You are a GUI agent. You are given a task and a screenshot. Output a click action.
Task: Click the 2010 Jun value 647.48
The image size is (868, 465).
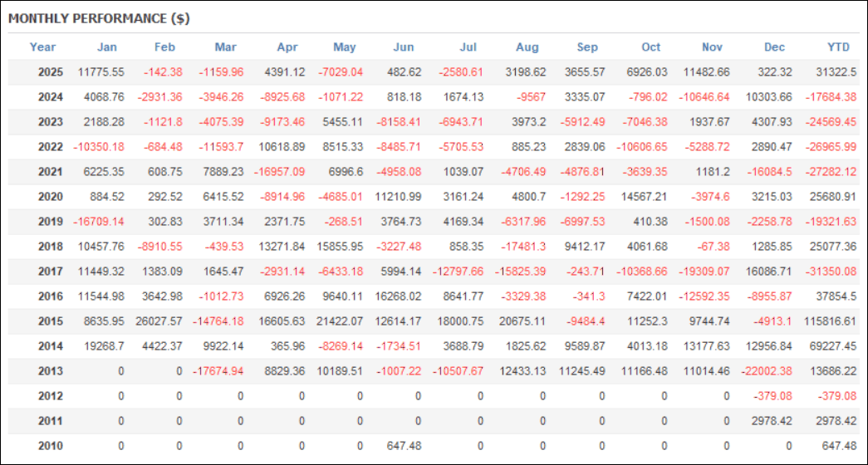405,446
